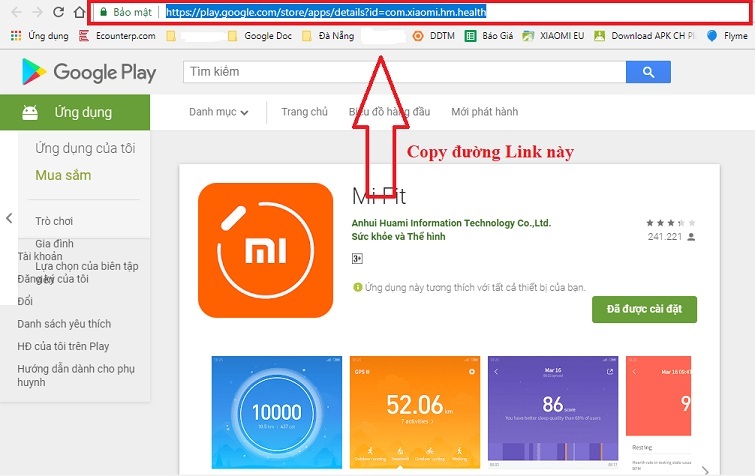Open Anhui Huami developer link
Viewport: 755px width, 476px height.
(451, 223)
